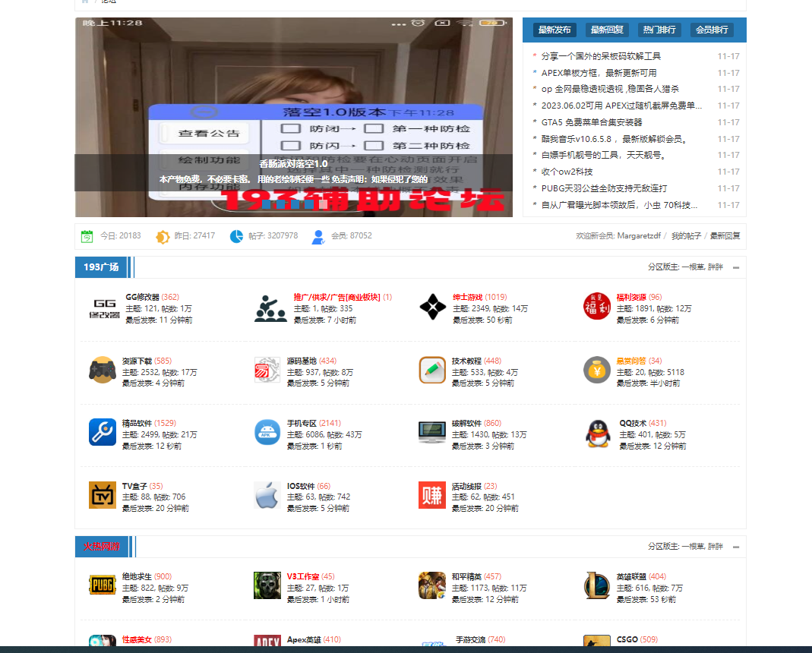This screenshot has height=653, width=812.
Task: Open post APEX单板方框,最新更新可用
Action: [599, 72]
